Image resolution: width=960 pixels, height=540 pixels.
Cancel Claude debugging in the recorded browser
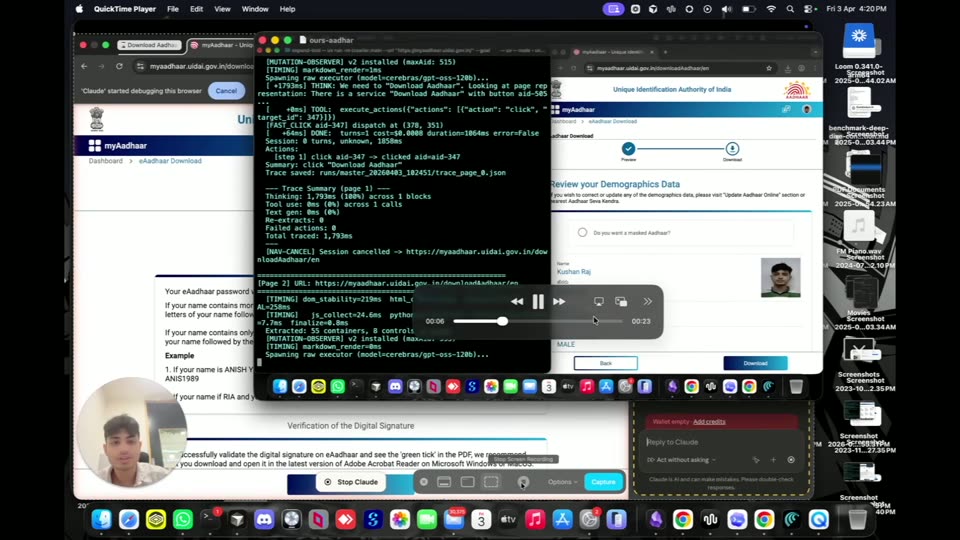[x=226, y=91]
